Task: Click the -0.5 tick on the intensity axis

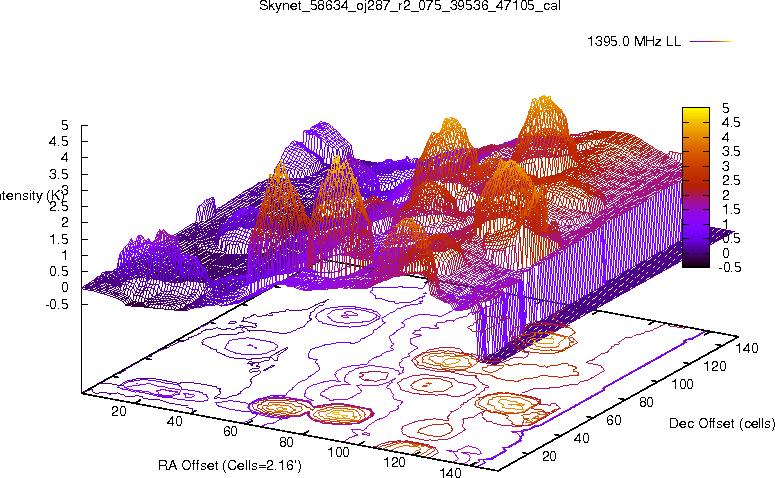Action: 57,304
